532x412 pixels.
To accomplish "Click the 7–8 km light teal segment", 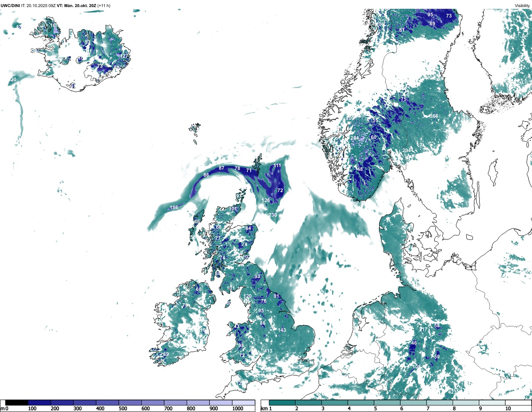I will (439, 402).
